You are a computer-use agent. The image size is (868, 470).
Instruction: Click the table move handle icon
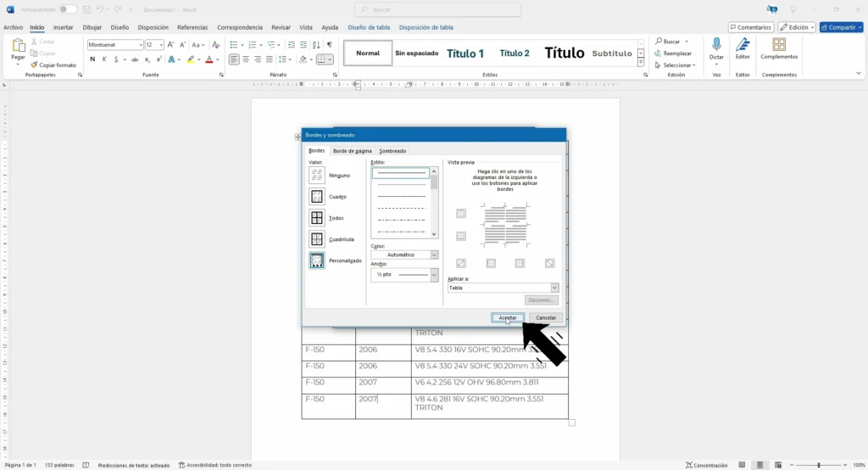[298, 137]
